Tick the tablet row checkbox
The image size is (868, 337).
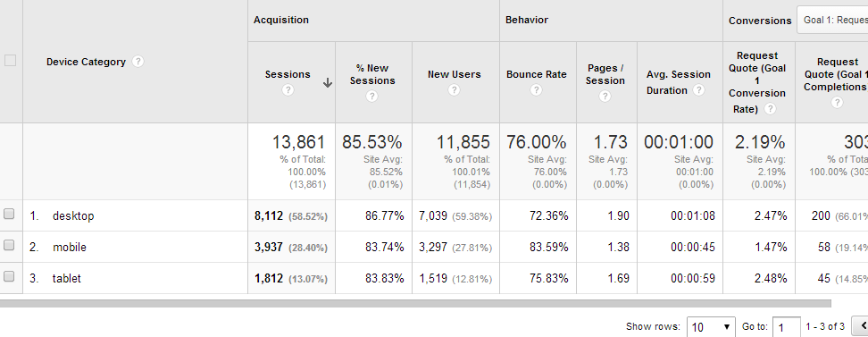pyautogui.click(x=9, y=276)
